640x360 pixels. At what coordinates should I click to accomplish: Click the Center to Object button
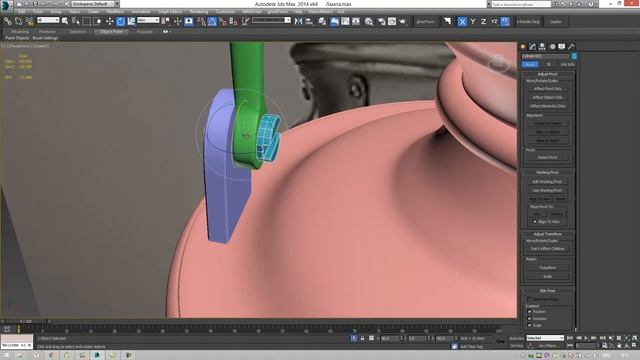[547, 123]
